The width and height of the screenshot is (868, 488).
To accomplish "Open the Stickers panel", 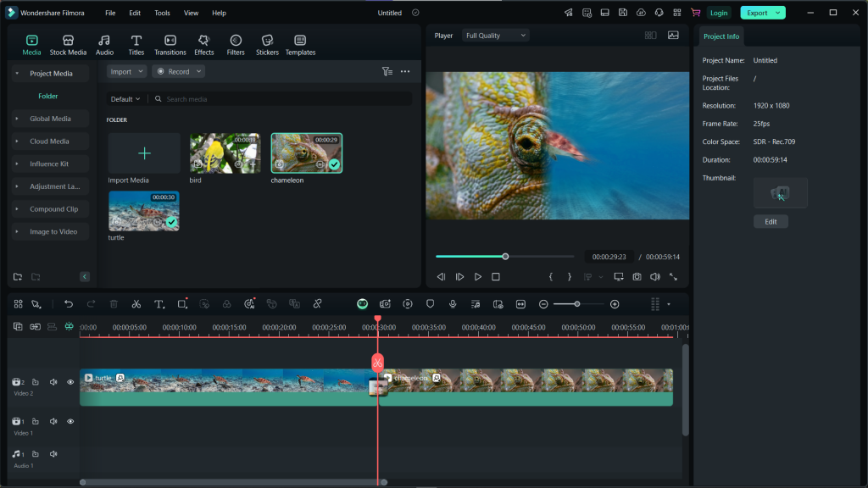I will pyautogui.click(x=267, y=45).
